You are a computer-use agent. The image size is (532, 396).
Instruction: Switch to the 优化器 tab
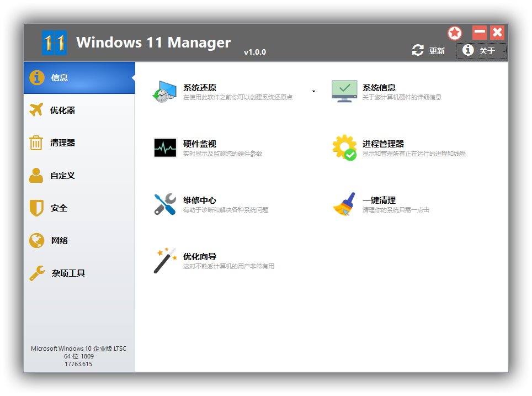coord(79,110)
